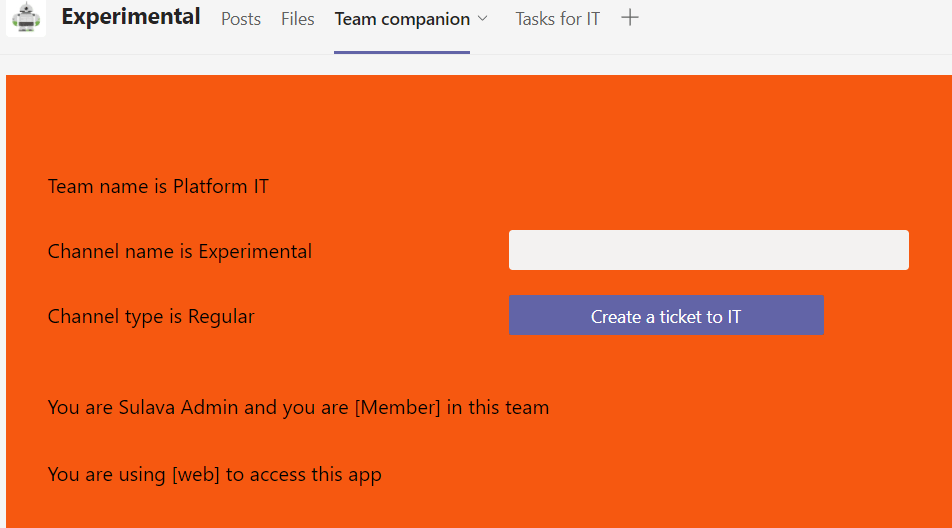Open the Posts tab

tap(240, 19)
